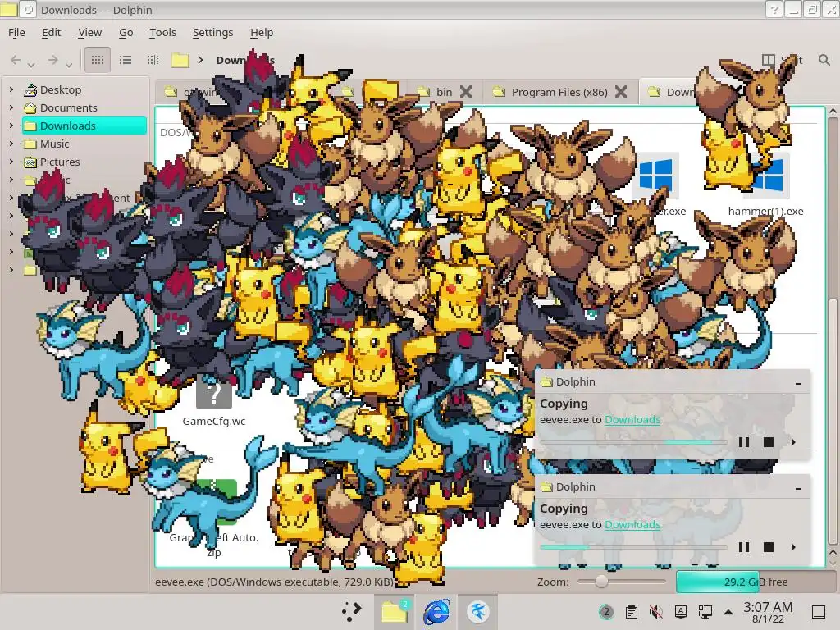The width and height of the screenshot is (840, 630).
Task: Click the blue bird app taskbar icon
Action: click(x=478, y=611)
